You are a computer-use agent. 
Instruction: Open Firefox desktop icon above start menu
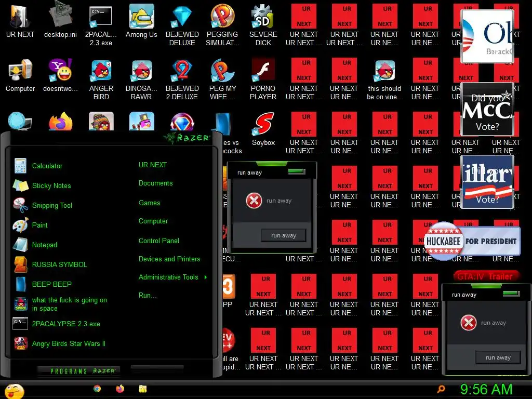[60, 121]
